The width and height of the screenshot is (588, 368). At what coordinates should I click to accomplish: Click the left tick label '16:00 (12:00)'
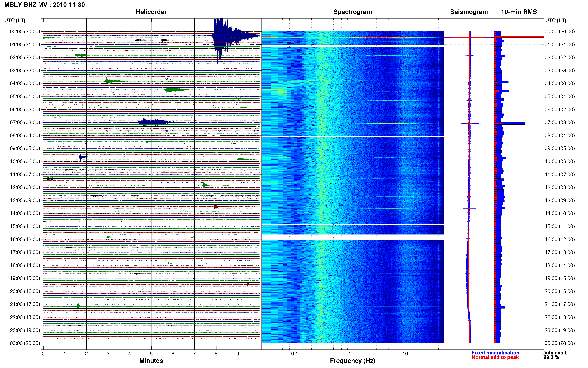pos(25,239)
